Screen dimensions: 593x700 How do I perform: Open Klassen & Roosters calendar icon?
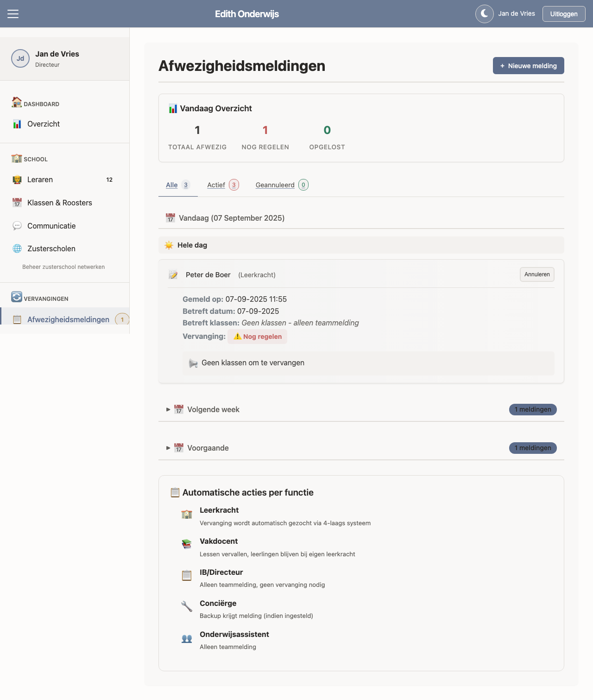click(17, 203)
